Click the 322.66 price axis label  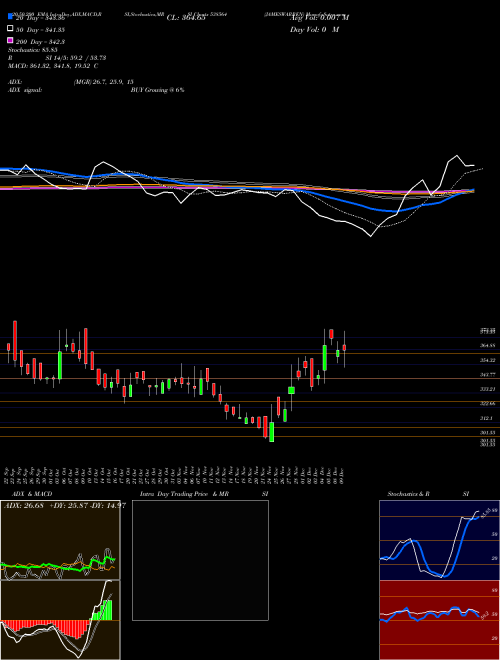(x=488, y=404)
